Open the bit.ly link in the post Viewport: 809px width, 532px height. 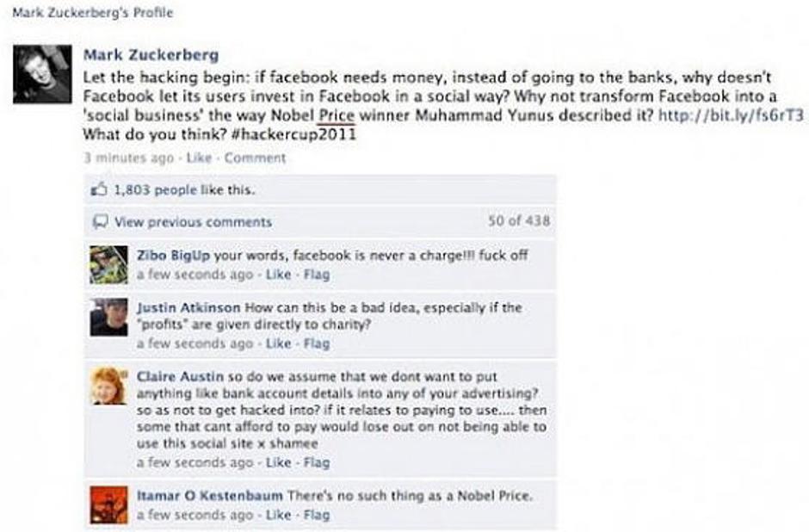732,117
